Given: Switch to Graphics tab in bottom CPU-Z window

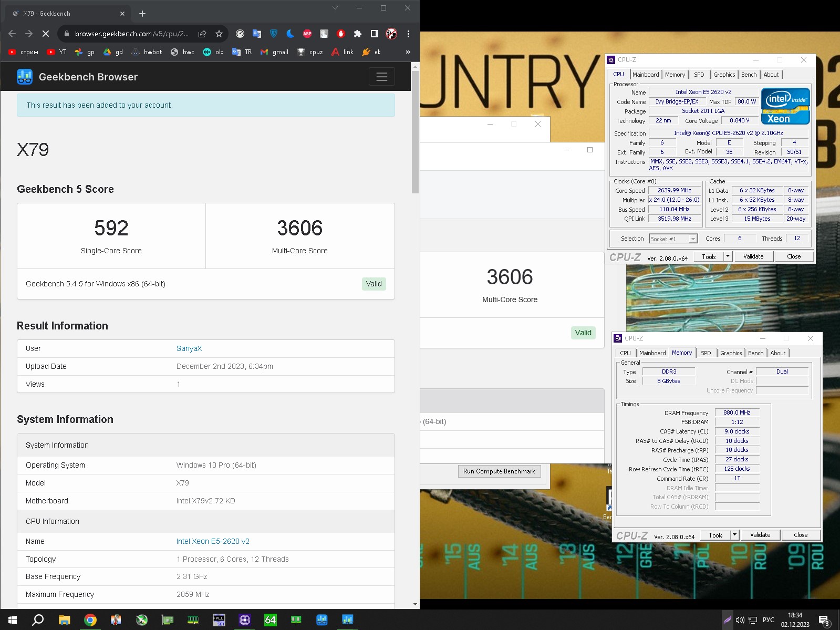Looking at the screenshot, I should click(731, 353).
